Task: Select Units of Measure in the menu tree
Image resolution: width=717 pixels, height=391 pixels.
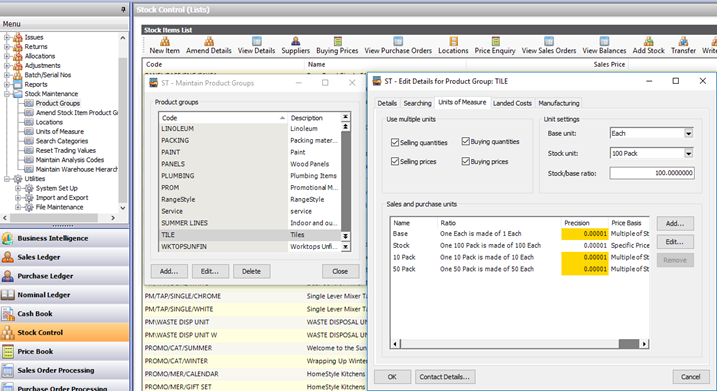Action: pos(60,132)
